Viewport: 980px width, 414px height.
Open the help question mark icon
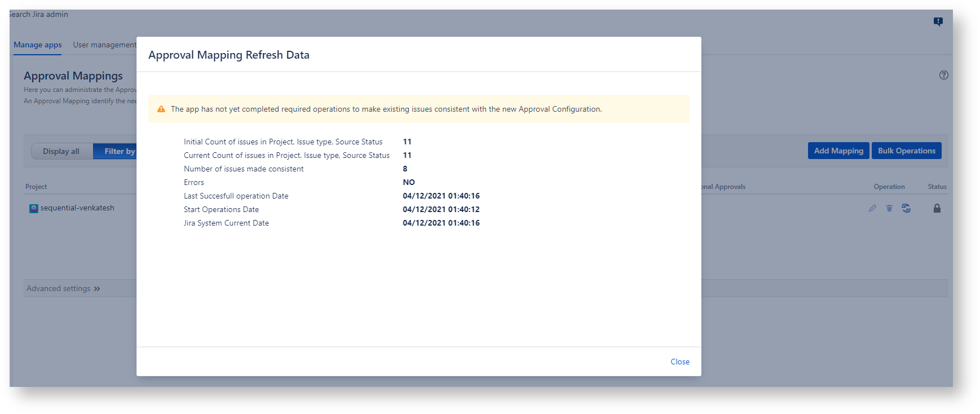pyautogui.click(x=943, y=75)
